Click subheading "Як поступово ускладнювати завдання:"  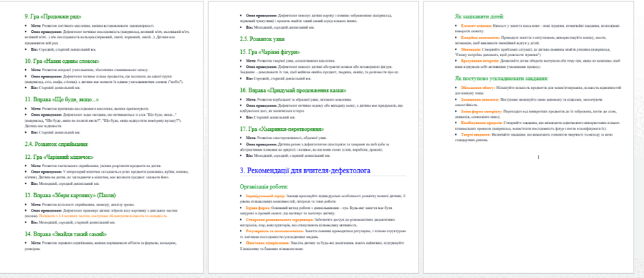(501, 79)
